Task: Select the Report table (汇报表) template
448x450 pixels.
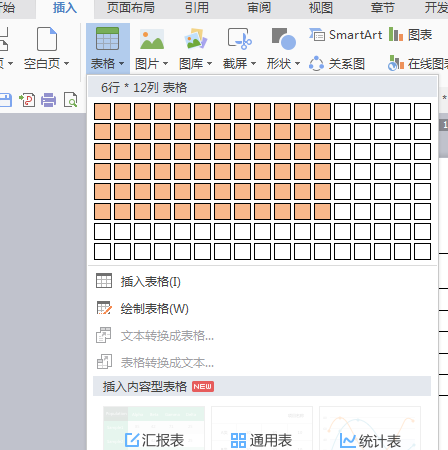Action: click(x=154, y=428)
